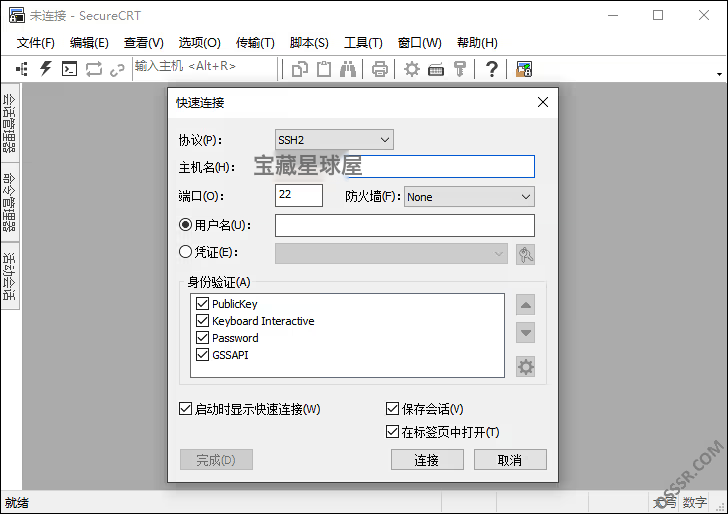728x514 pixels.
Task: Open the 文件(F) menu
Action: click(36, 43)
